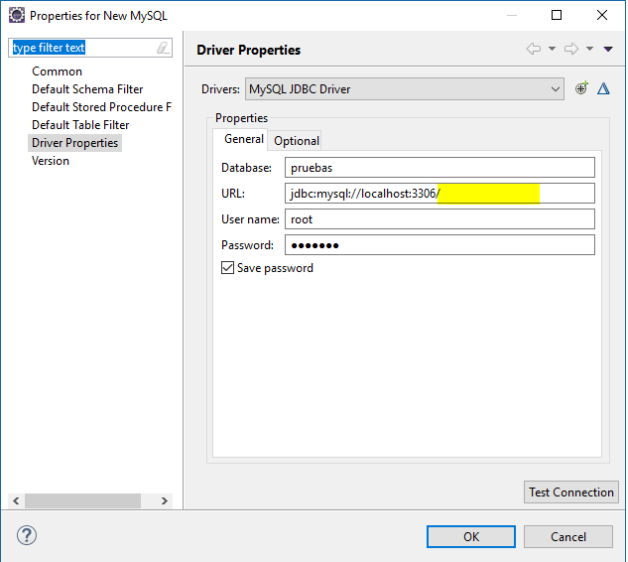Expand the Drivers combo box
The height and width of the screenshot is (562, 628).
click(x=405, y=89)
